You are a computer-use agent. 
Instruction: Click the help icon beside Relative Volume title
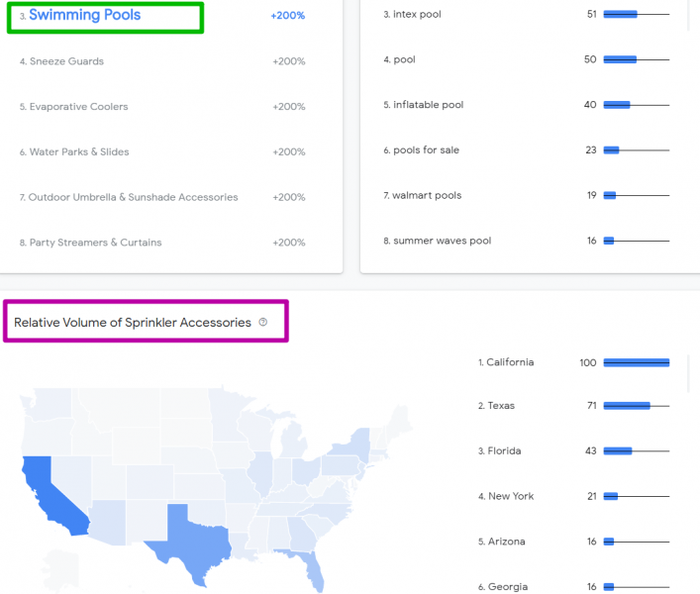(x=263, y=322)
